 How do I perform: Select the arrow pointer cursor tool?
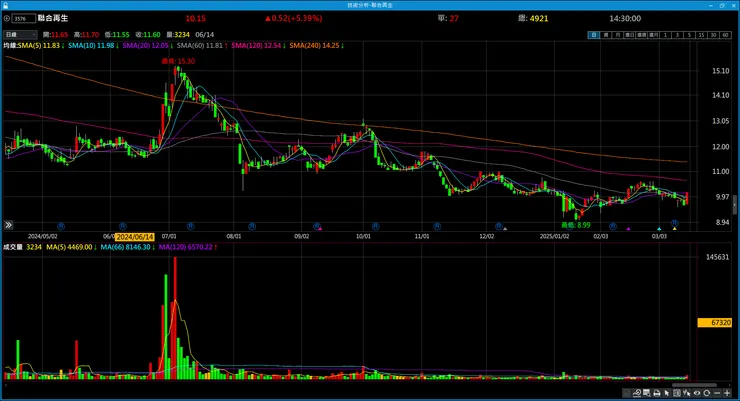pos(667,393)
